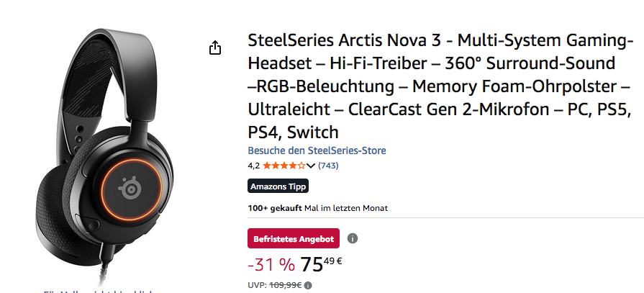Click the red Befristetes Angebot badge
The width and height of the screenshot is (644, 293).
[x=293, y=238]
